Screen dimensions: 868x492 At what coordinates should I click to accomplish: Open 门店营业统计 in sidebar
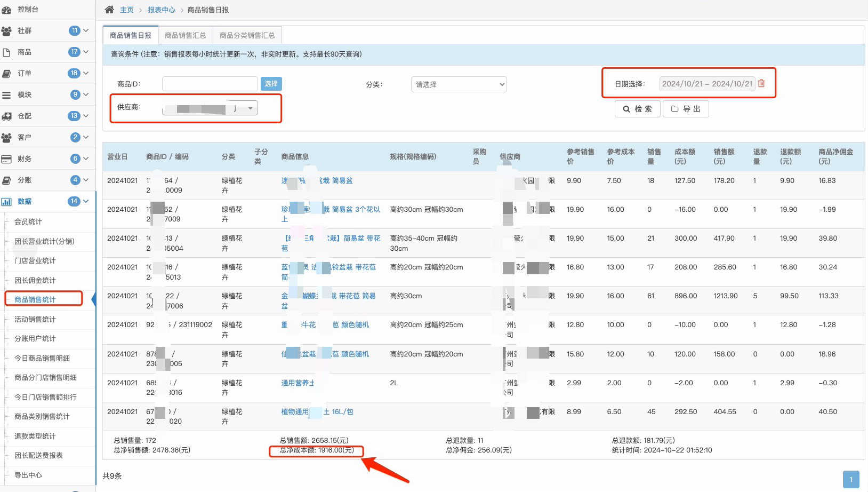35,260
